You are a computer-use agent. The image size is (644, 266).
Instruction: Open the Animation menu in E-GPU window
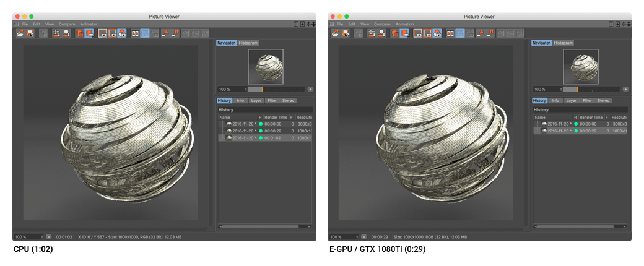(404, 24)
